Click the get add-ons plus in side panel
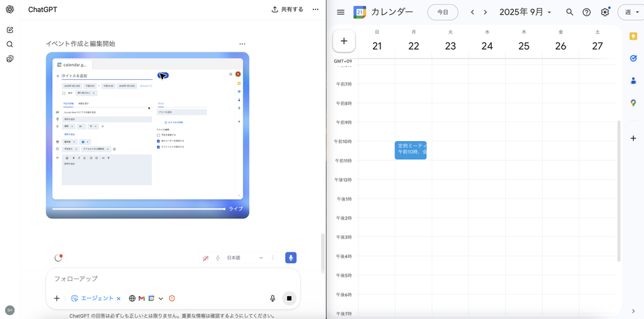This screenshot has height=319, width=644. pyautogui.click(x=633, y=138)
